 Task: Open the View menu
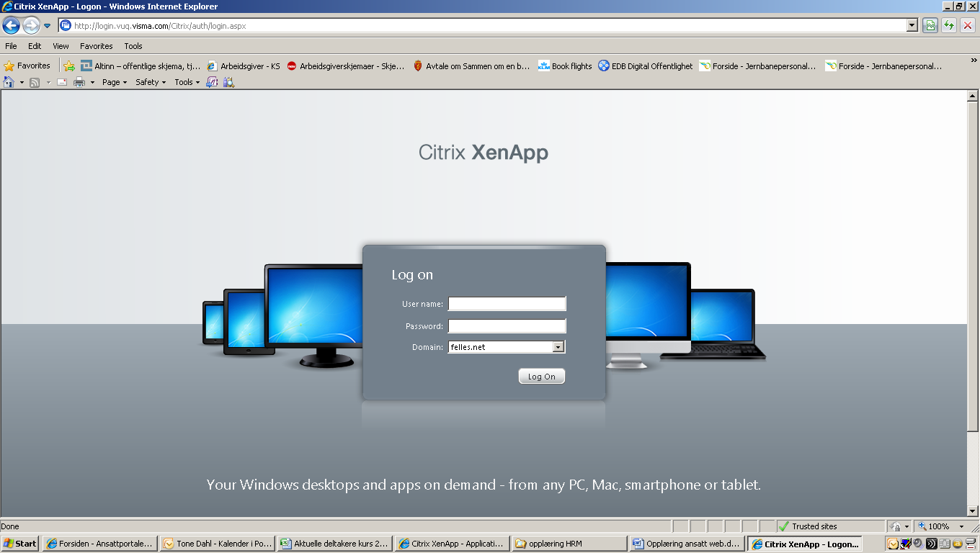(61, 46)
